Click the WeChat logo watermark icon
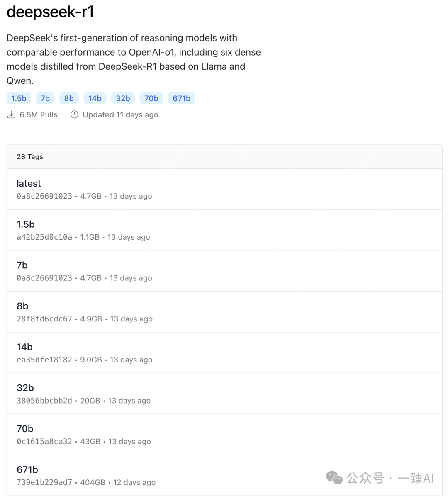The image size is (448, 496). point(334,478)
